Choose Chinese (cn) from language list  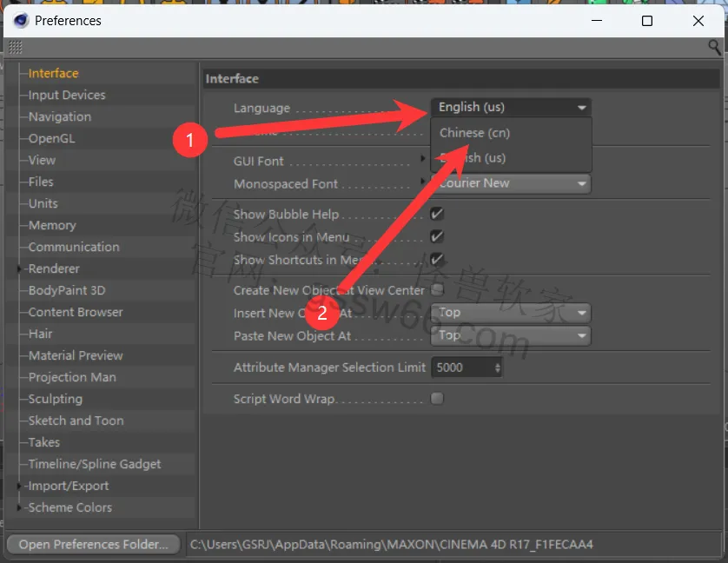(474, 133)
